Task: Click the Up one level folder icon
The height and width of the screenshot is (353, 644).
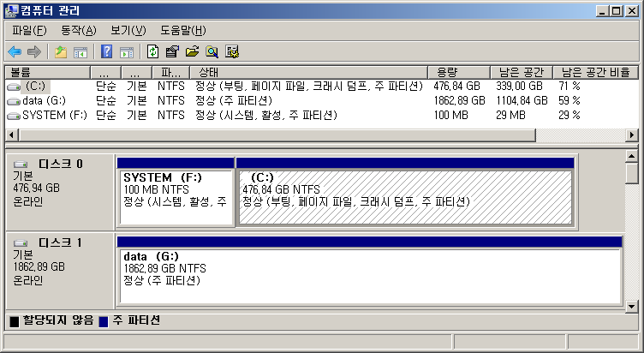Action: tap(61, 51)
